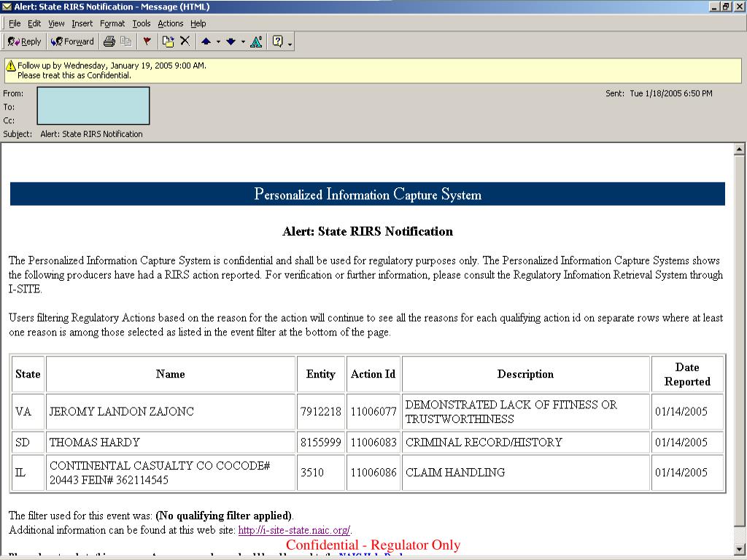The image size is (747, 560).
Task: Click the Copy icon in the toolbar
Action: tap(125, 42)
